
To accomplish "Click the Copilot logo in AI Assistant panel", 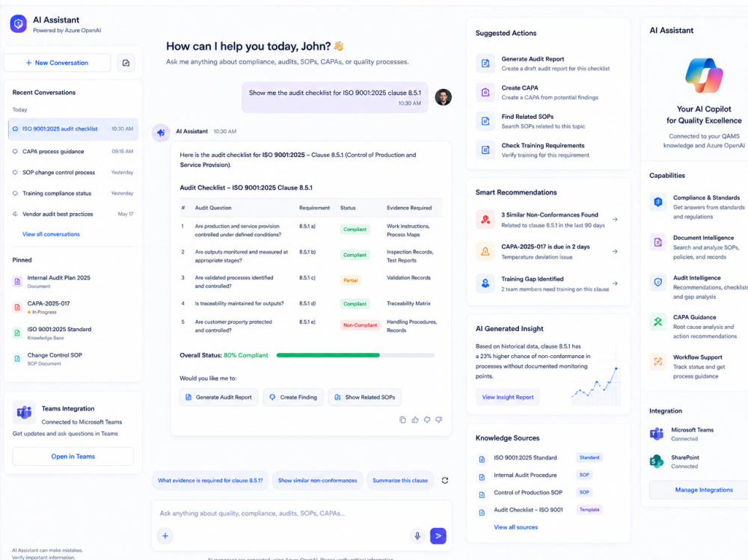I will click(x=704, y=76).
